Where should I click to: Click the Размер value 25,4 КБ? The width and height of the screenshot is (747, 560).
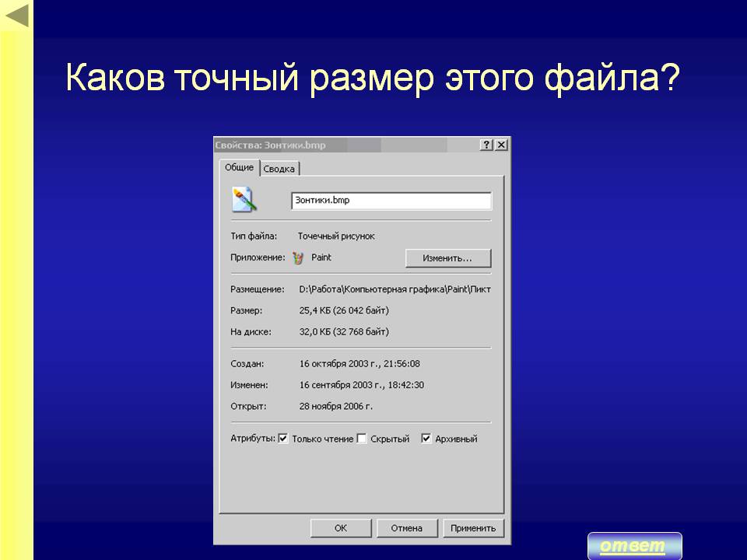pos(343,310)
